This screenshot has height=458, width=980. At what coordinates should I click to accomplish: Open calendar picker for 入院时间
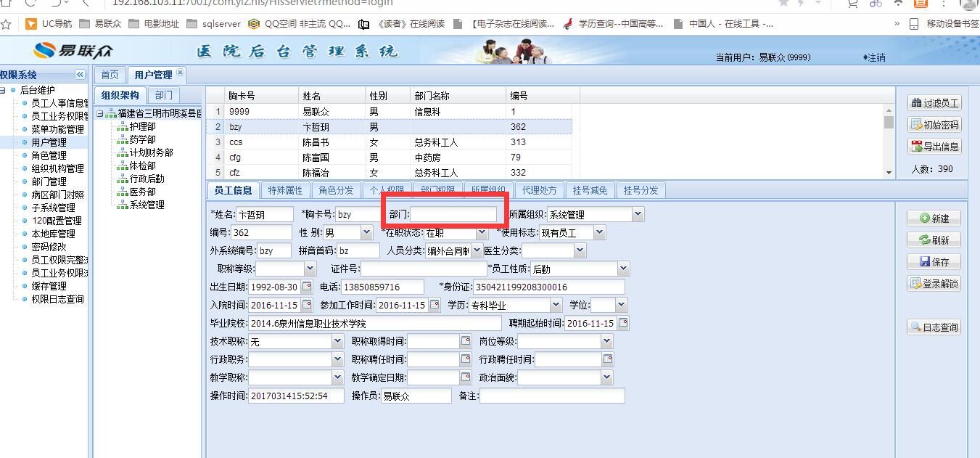(307, 305)
